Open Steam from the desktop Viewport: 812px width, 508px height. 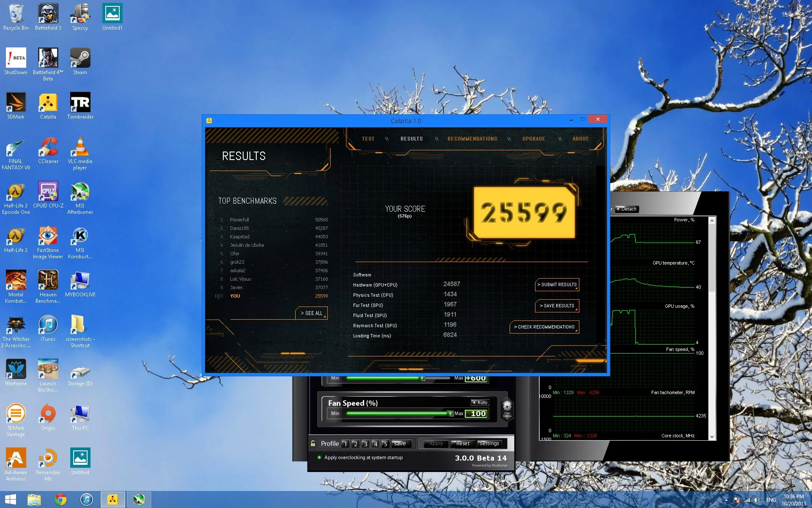click(x=80, y=61)
